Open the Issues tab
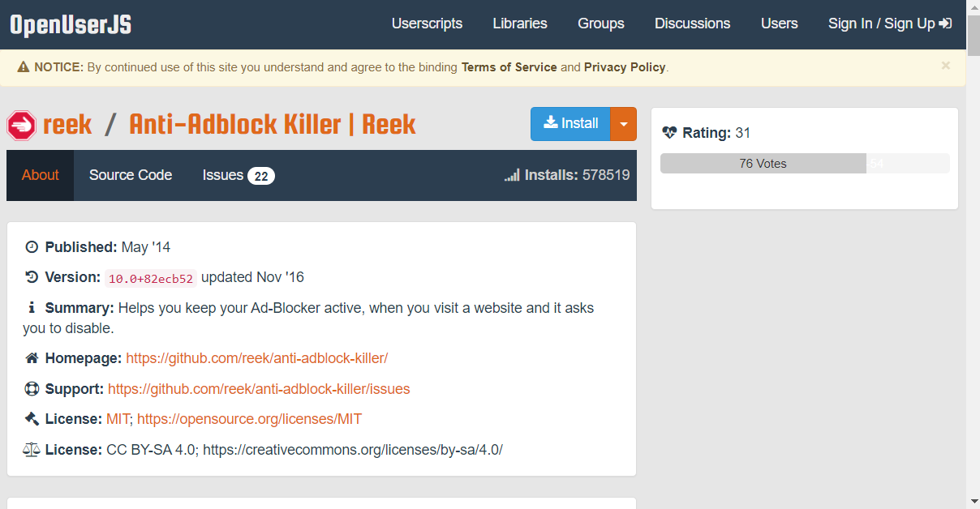This screenshot has height=509, width=980. point(239,175)
